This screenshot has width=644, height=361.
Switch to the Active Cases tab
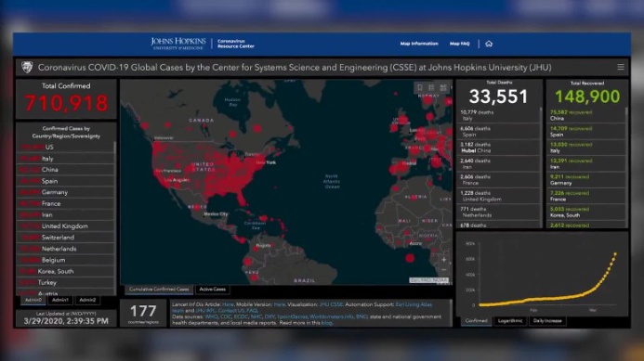pos(212,290)
